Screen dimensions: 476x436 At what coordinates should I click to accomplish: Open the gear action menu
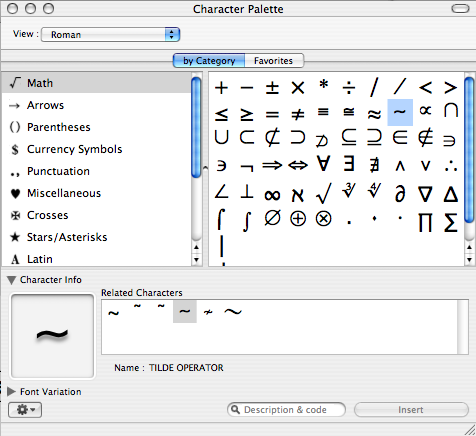click(25, 410)
